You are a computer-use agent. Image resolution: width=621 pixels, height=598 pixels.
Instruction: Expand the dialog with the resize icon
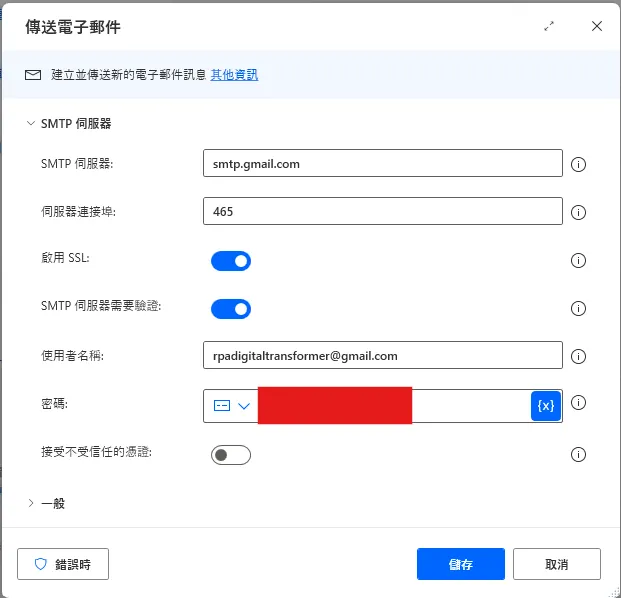(x=548, y=27)
